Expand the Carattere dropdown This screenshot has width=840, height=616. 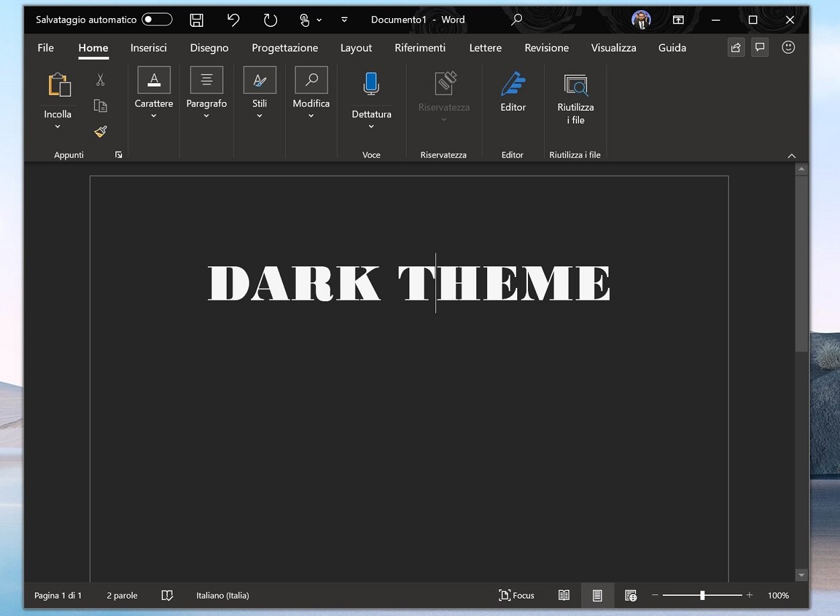pyautogui.click(x=153, y=114)
